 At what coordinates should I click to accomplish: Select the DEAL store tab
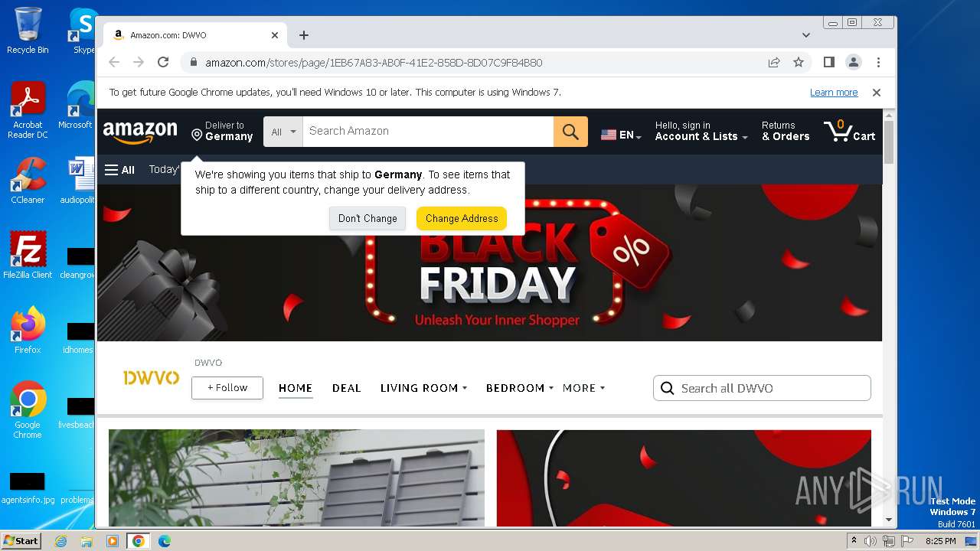pos(346,388)
